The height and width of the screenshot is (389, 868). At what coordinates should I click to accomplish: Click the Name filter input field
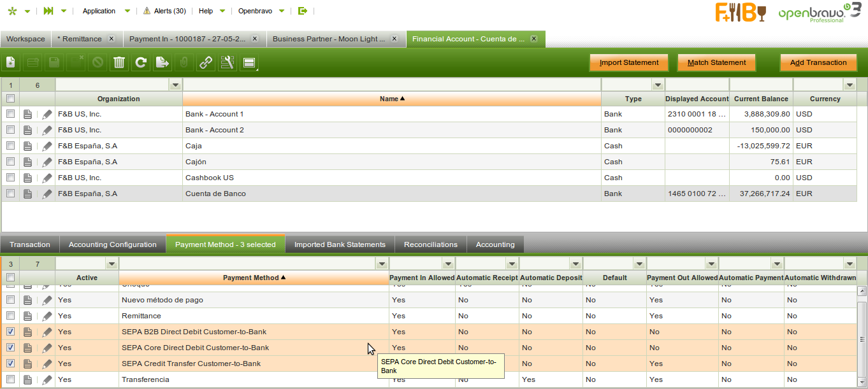pos(391,85)
